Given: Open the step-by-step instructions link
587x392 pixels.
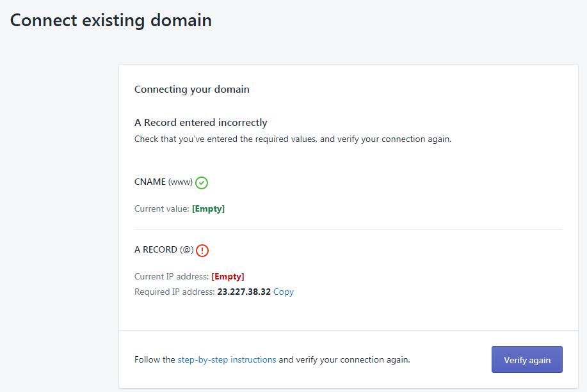Looking at the screenshot, I should 227,359.
